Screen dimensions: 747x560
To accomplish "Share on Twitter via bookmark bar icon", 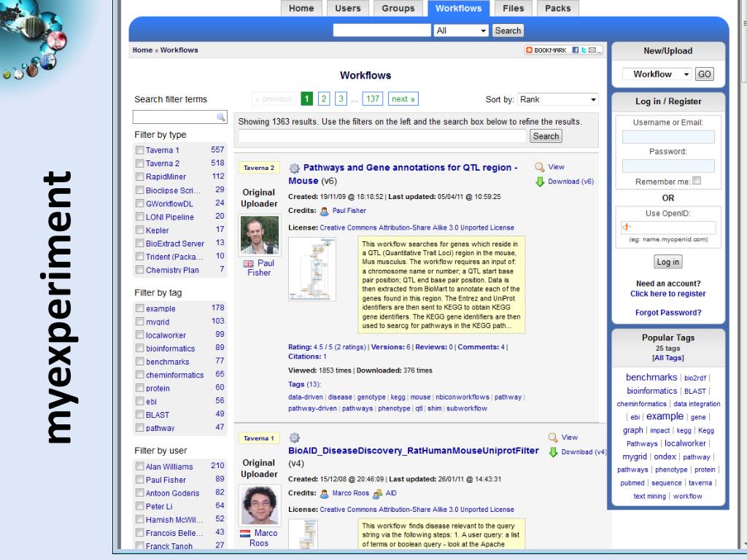I will pyautogui.click(x=584, y=50).
